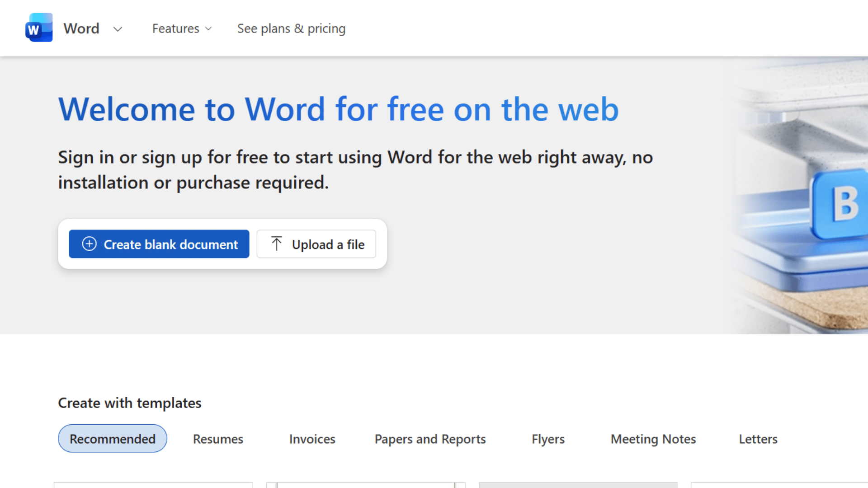The height and width of the screenshot is (488, 868).
Task: Expand the Features menu
Action: point(182,28)
